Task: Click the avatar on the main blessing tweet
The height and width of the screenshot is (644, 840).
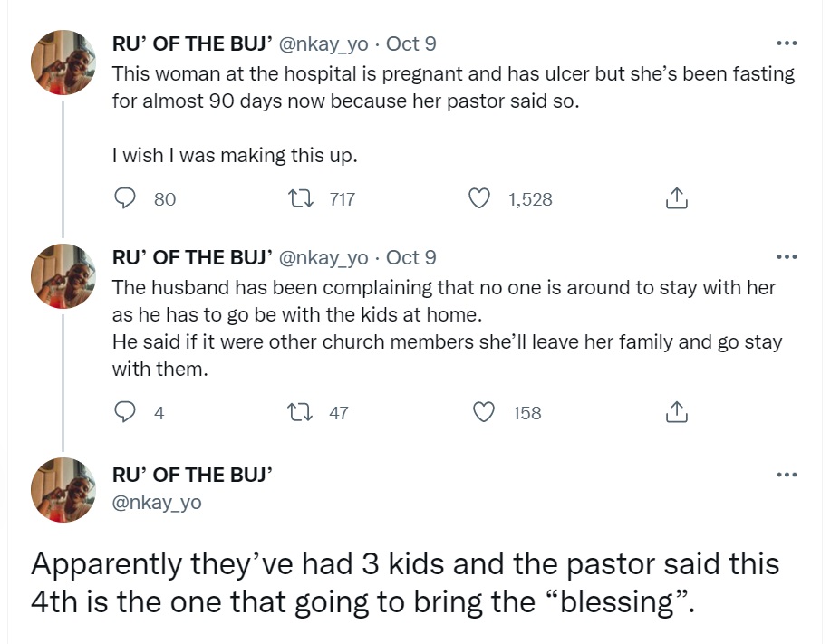Action: click(x=63, y=490)
